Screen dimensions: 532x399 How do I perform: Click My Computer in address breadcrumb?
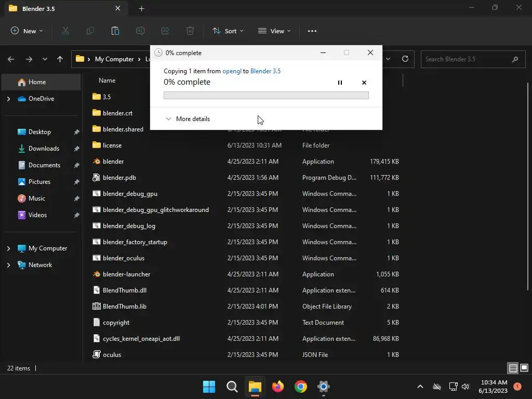[114, 59]
